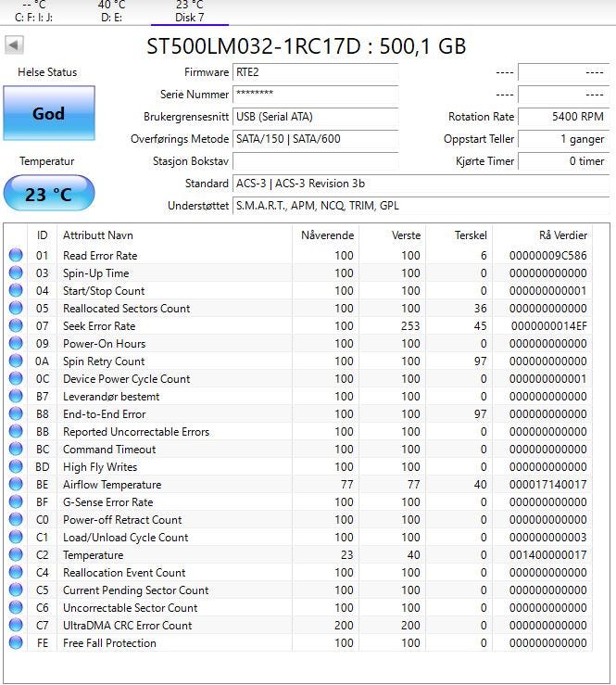The height and width of the screenshot is (685, 616).
Task: Click status orb for Command Timeout
Action: click(x=16, y=449)
